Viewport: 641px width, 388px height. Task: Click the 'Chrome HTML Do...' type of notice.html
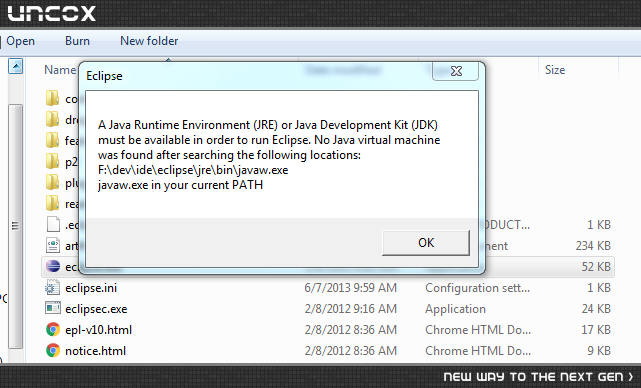pos(478,351)
